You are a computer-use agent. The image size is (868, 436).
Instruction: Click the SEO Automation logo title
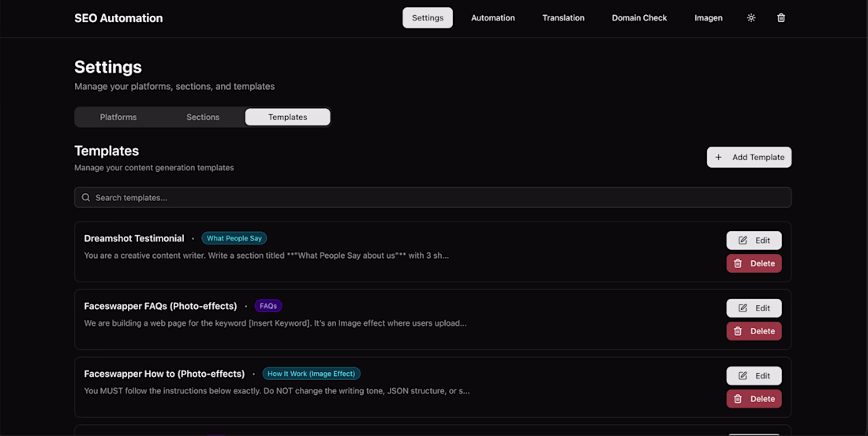[x=118, y=17]
